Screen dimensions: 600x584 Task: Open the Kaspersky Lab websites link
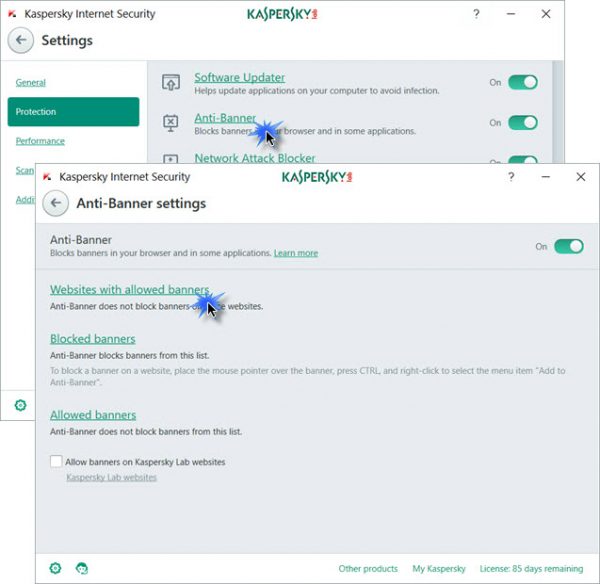click(111, 478)
